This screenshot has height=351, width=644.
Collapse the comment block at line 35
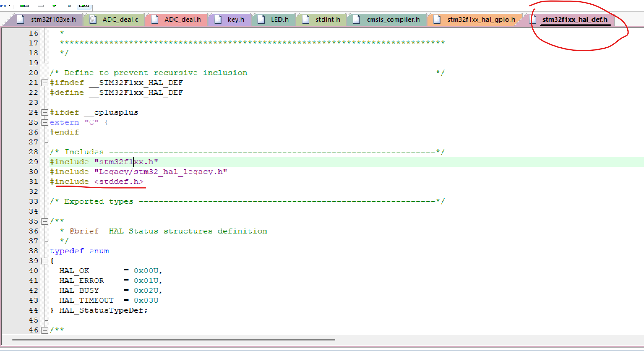pyautogui.click(x=45, y=221)
